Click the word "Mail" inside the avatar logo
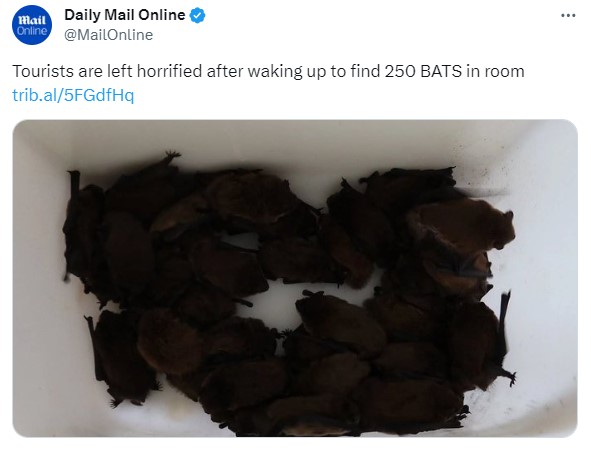Image resolution: width=591 pixels, height=450 pixels. tap(32, 20)
